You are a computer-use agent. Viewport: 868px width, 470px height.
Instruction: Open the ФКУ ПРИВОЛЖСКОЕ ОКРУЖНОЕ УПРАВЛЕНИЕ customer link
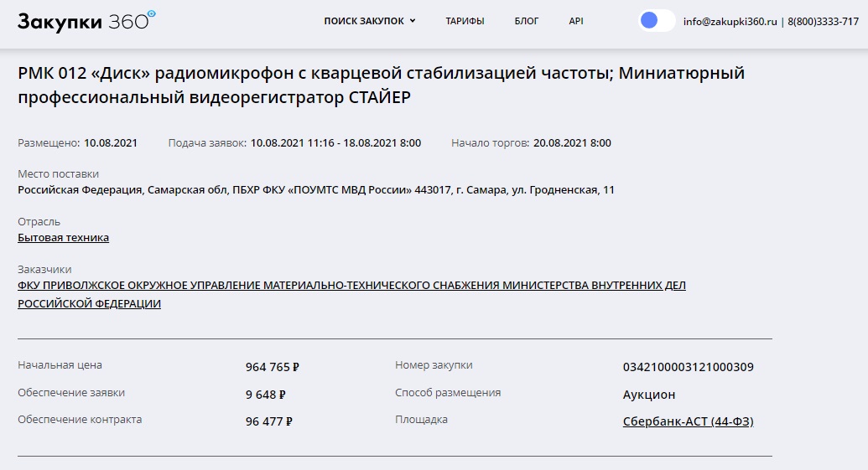[x=351, y=294]
